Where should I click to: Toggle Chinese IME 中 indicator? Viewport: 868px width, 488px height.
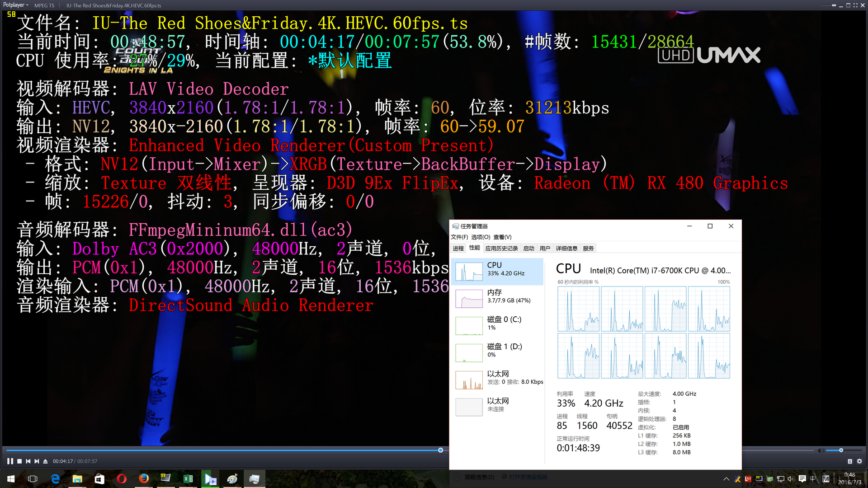pyautogui.click(x=813, y=479)
